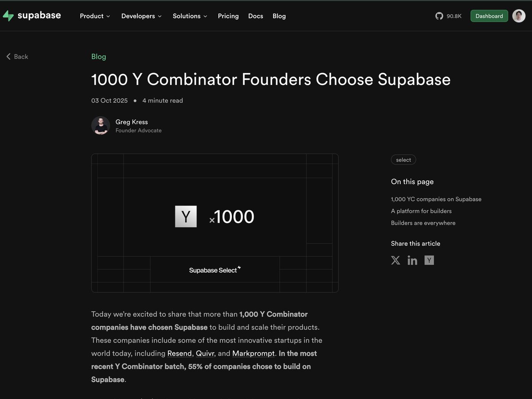Viewport: 532px width, 399px height.
Task: Go to the Blog nav item
Action: [279, 16]
